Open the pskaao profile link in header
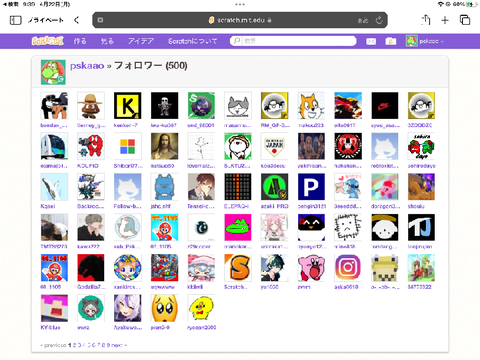 tap(87, 66)
